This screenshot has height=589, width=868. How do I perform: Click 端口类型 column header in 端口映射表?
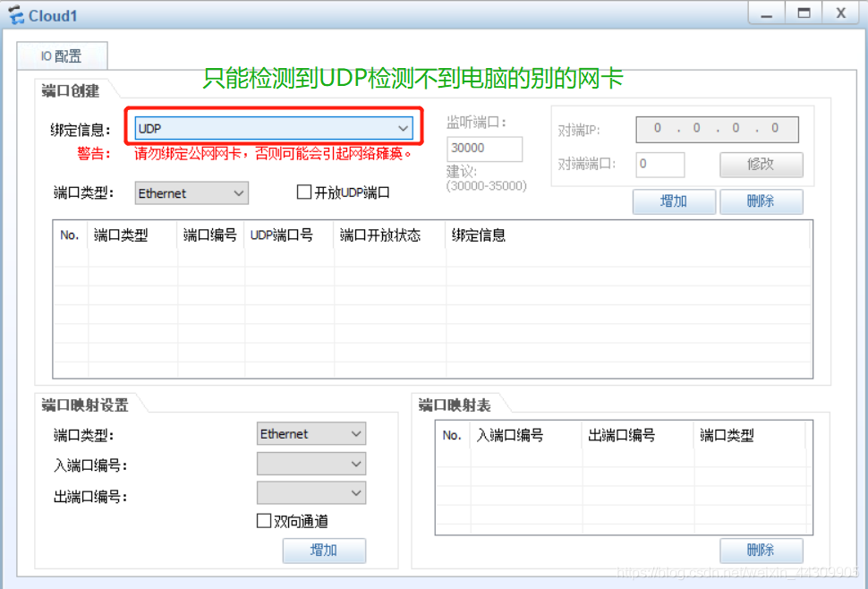click(x=750, y=436)
